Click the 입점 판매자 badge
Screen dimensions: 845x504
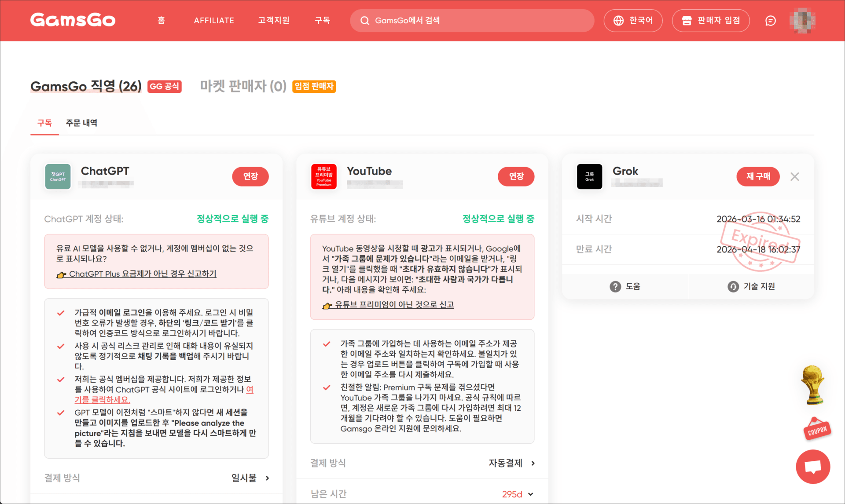tap(314, 87)
